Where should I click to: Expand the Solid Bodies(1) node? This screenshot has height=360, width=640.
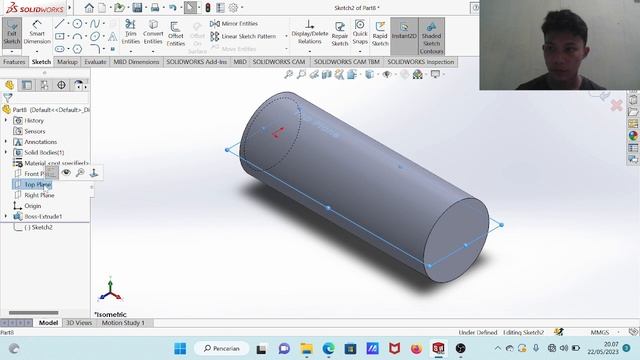click(x=6, y=152)
